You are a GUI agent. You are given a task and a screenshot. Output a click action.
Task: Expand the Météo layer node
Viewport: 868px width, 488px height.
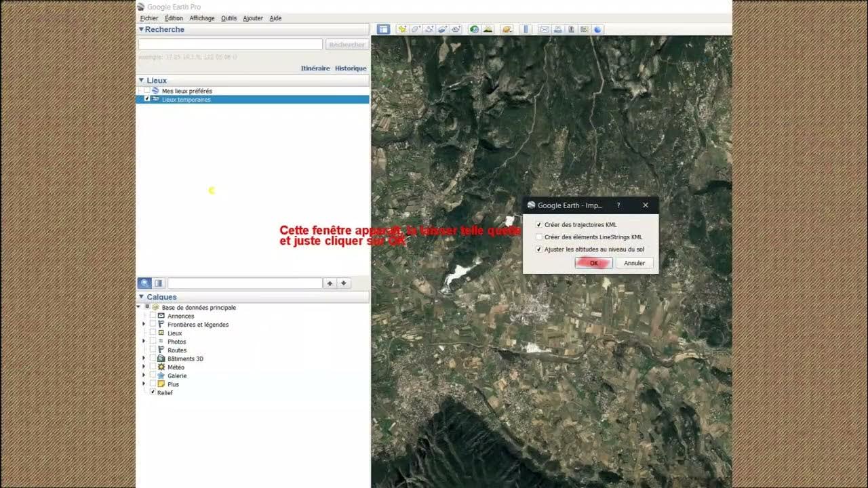click(144, 367)
